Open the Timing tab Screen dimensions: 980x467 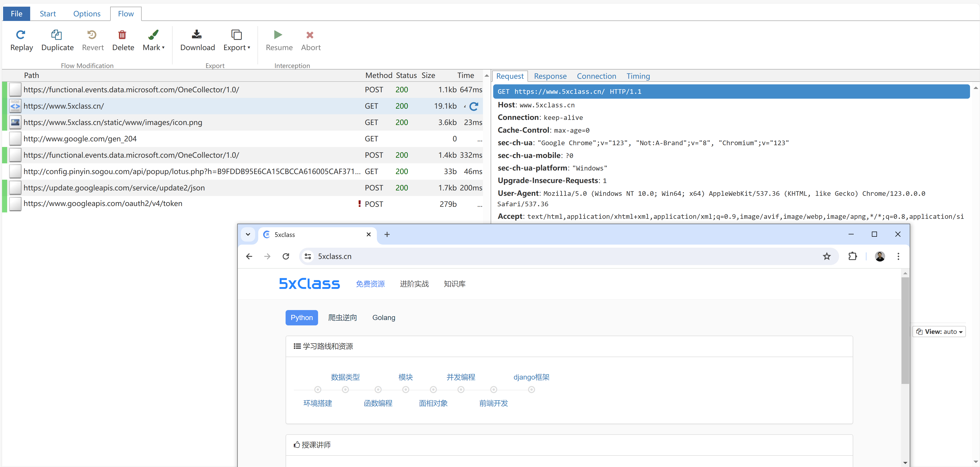[638, 76]
